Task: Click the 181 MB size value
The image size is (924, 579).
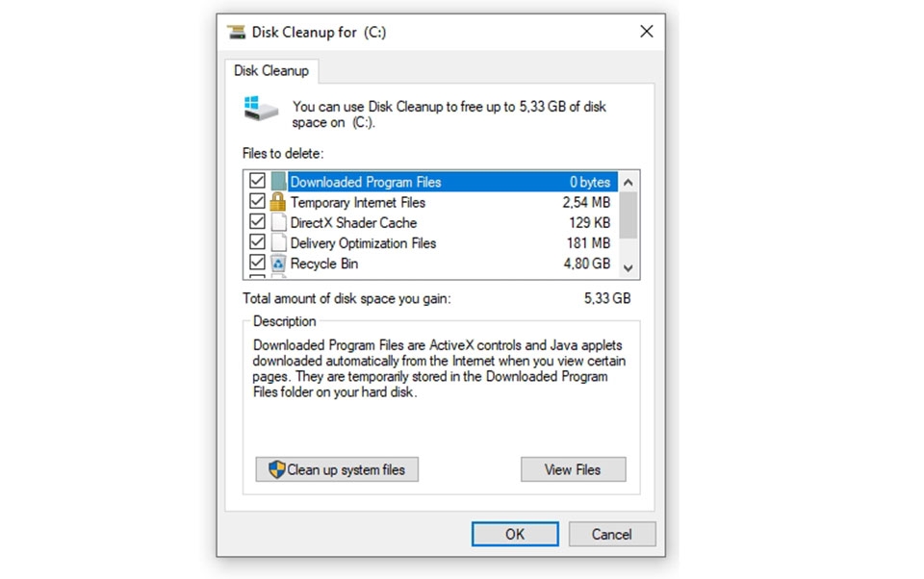Action: click(588, 243)
